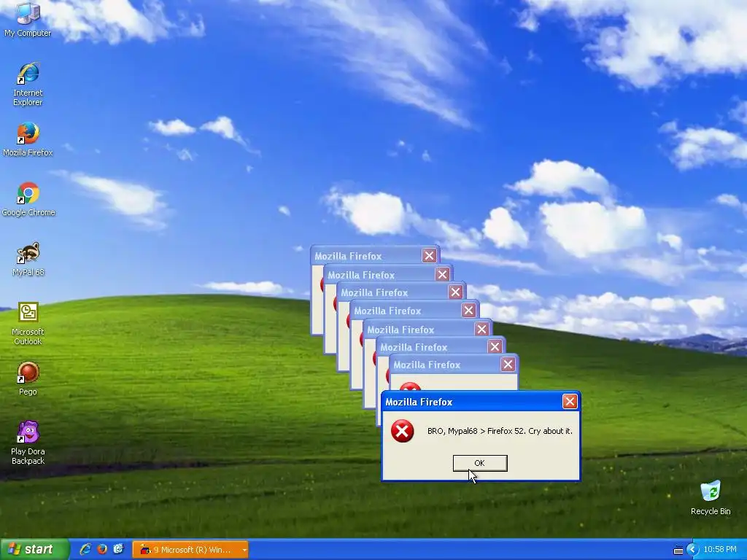Close the front Mozilla Firefox error dialog
Screen dimensions: 747x560
point(570,402)
